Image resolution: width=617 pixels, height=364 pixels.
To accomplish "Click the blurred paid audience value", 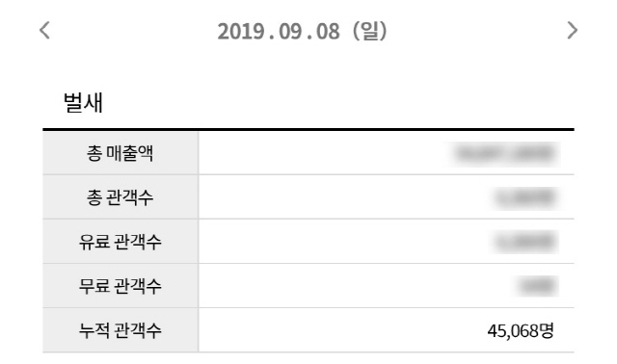I will click(526, 242).
